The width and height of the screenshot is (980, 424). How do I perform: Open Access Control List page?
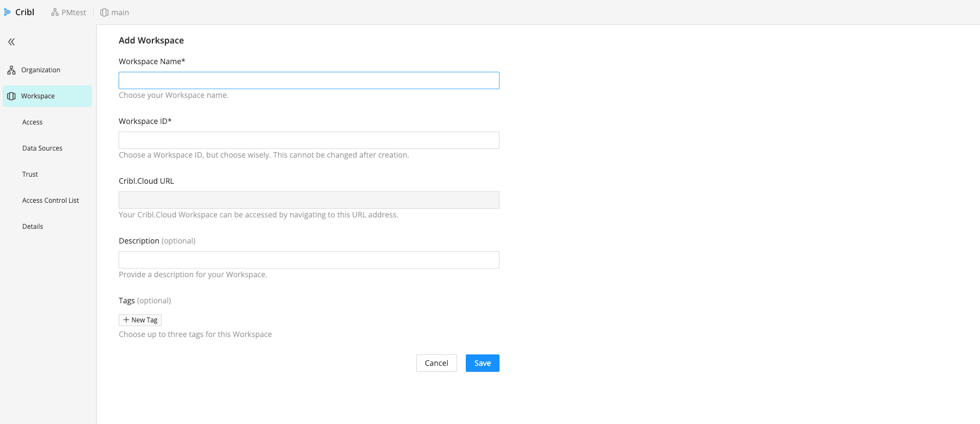click(51, 201)
